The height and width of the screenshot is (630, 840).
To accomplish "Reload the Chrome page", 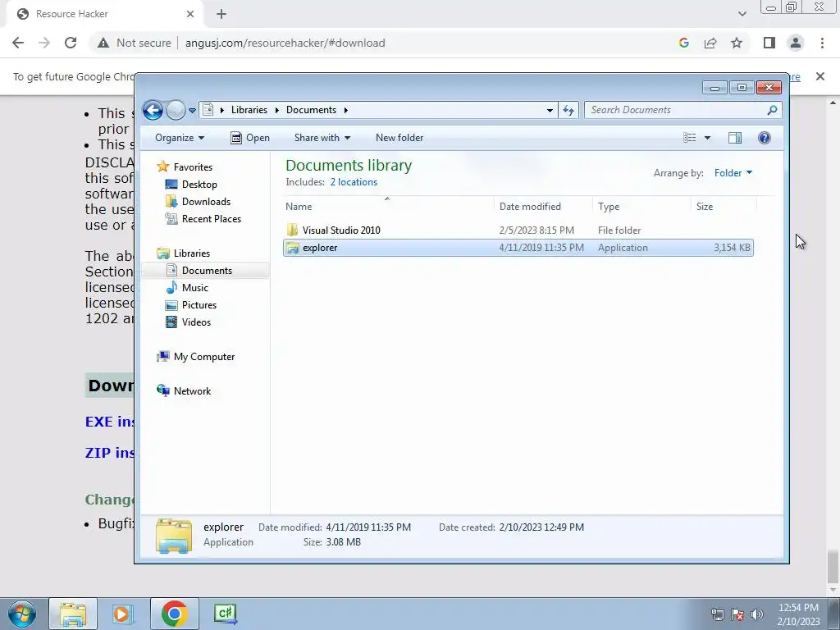I will 71,43.
